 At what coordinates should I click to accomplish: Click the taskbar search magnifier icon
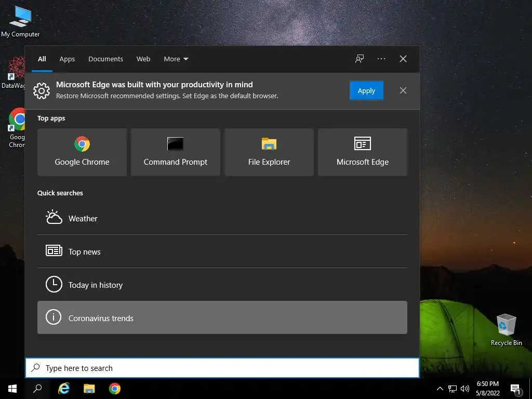tap(37, 389)
